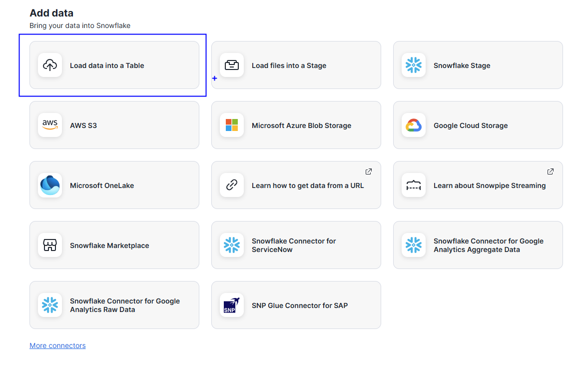Open external link icon on URL card
Viewport: 588px width, 369px height.
pos(369,171)
